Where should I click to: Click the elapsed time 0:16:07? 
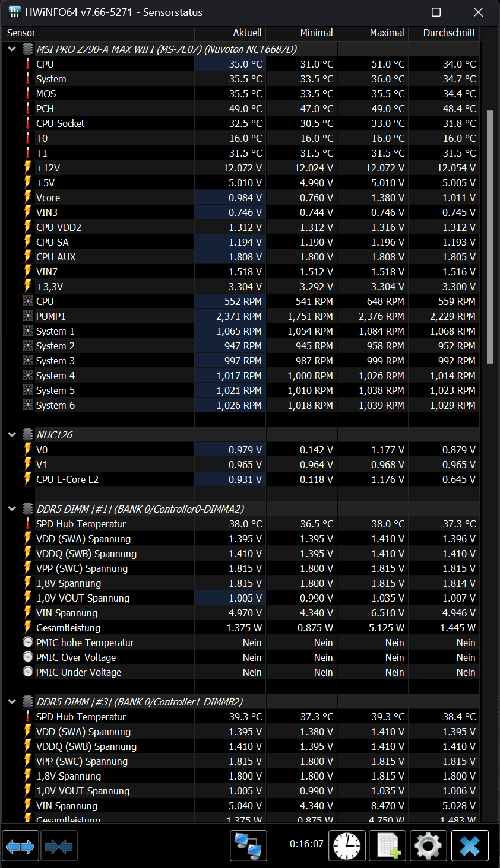[306, 844]
